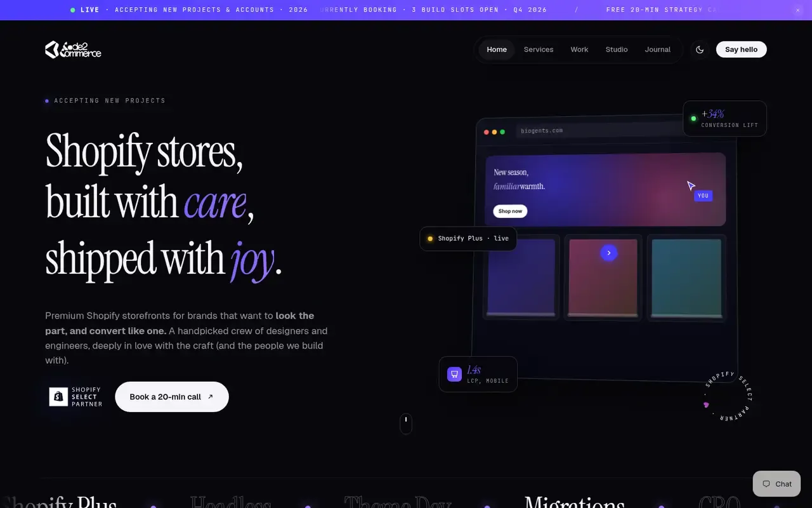Click the "New season," text in the mockup

pos(511,172)
